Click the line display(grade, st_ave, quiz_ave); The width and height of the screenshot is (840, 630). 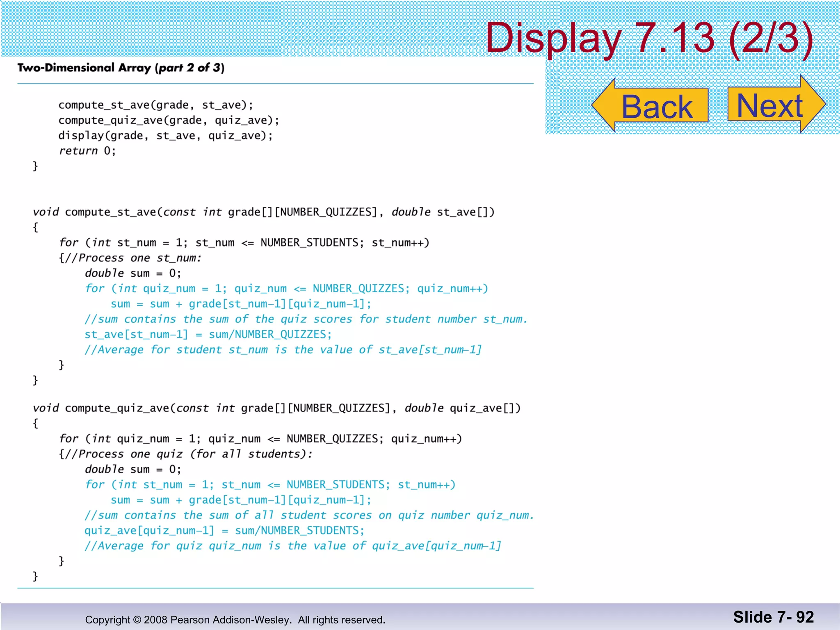click(165, 135)
